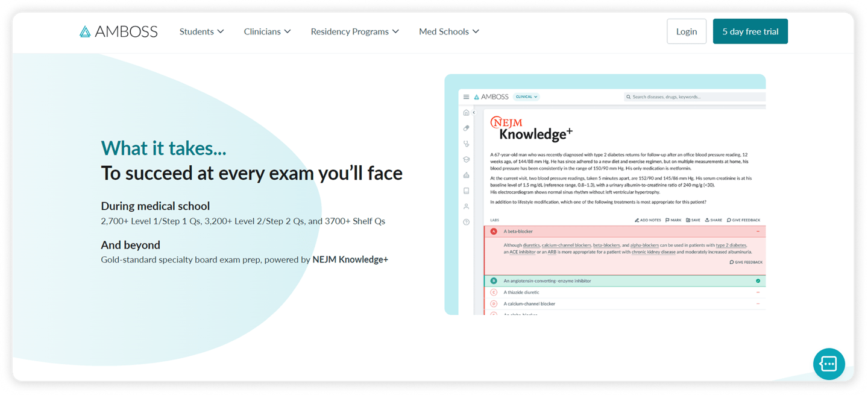
Task: Click the Login button
Action: pos(687,31)
